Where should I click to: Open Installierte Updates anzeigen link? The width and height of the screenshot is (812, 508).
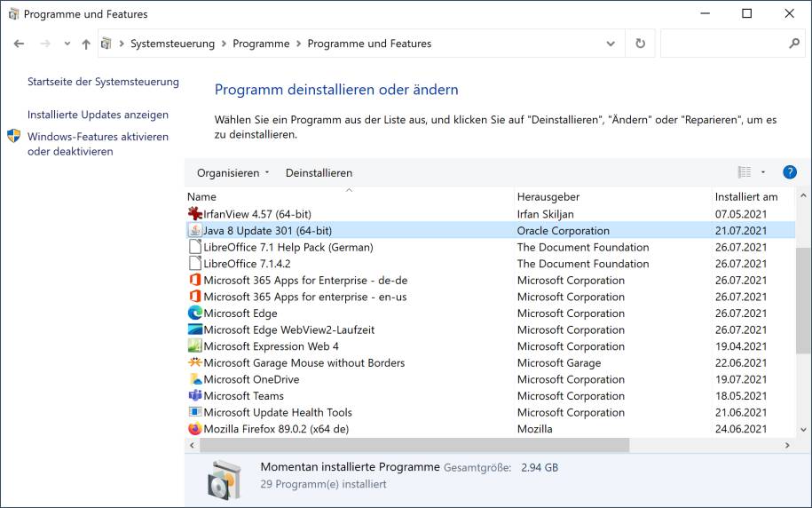click(x=98, y=115)
